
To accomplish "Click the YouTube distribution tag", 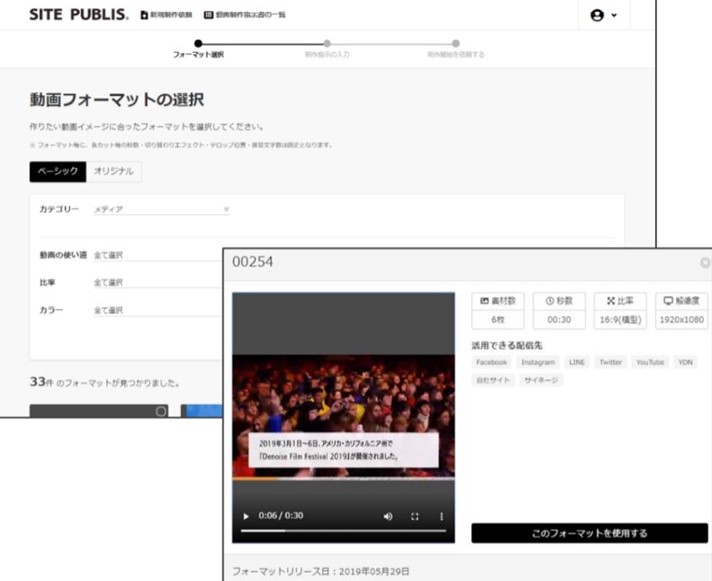I will (x=649, y=362).
